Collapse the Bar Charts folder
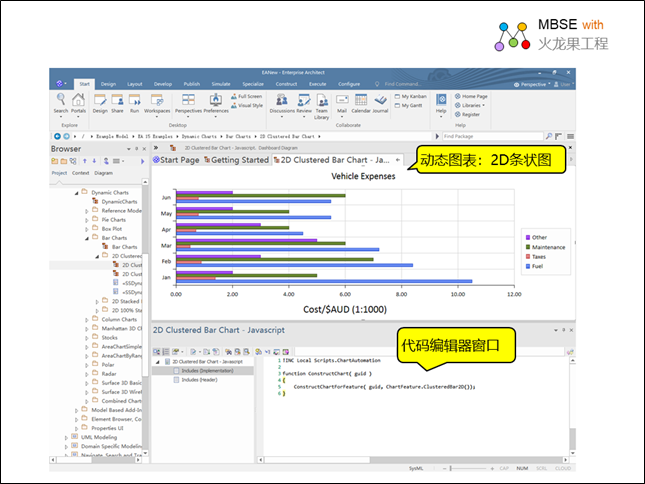The image size is (645, 484). click(x=87, y=238)
